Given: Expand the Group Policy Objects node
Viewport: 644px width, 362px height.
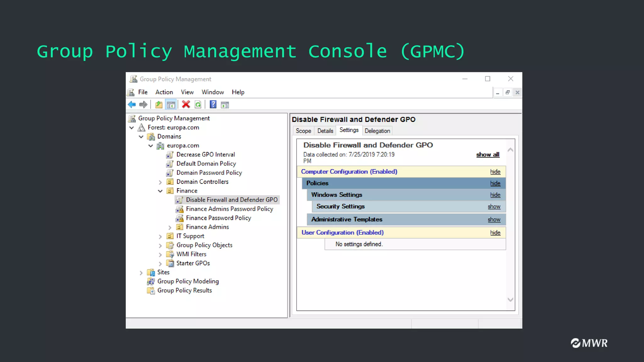Looking at the screenshot, I should 160,246.
